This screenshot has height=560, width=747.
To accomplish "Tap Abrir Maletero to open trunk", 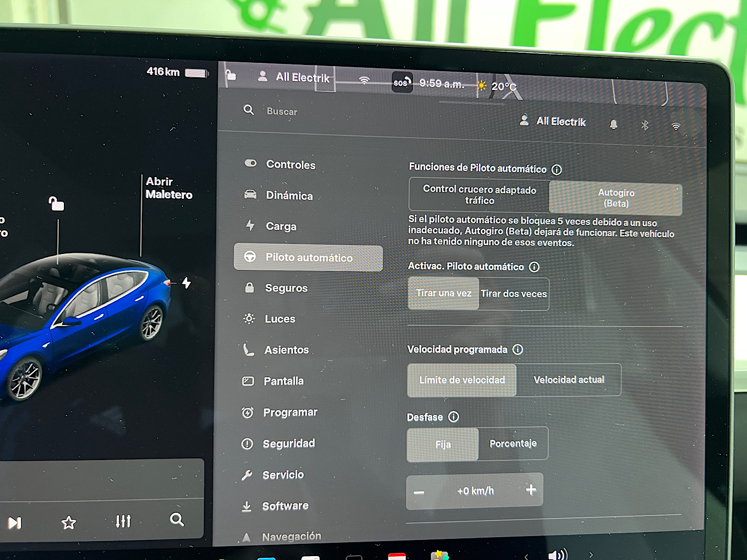I will coord(168,188).
